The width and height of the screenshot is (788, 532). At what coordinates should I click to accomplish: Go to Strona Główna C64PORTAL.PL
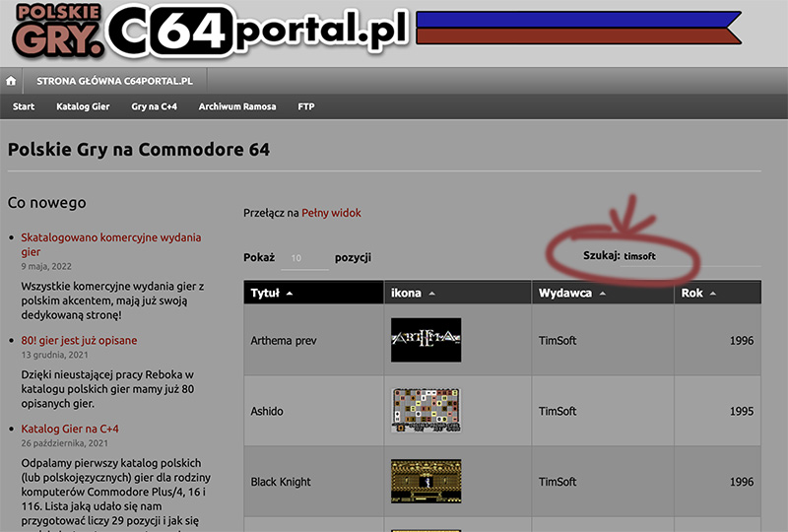[114, 81]
